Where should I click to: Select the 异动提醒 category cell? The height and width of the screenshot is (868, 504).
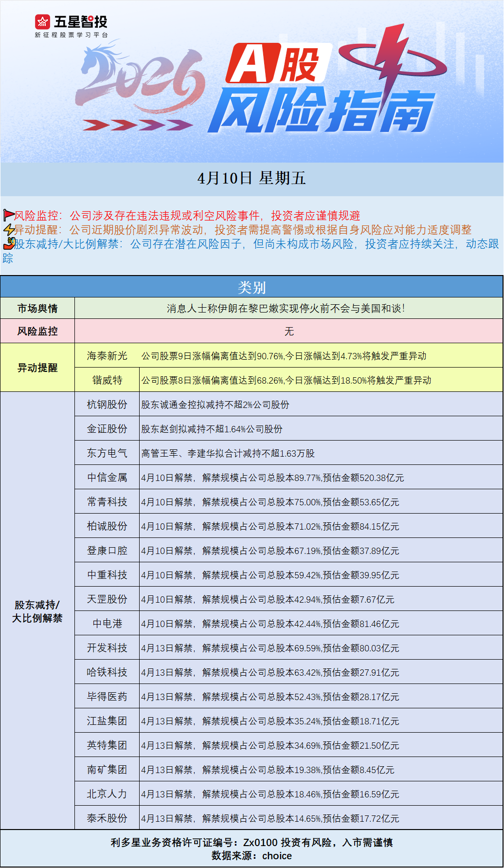pyautogui.click(x=37, y=368)
